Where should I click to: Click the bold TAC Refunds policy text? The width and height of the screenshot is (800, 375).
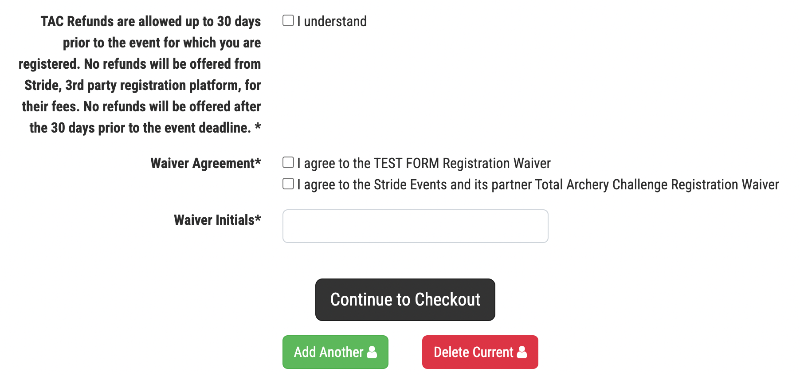coord(140,75)
